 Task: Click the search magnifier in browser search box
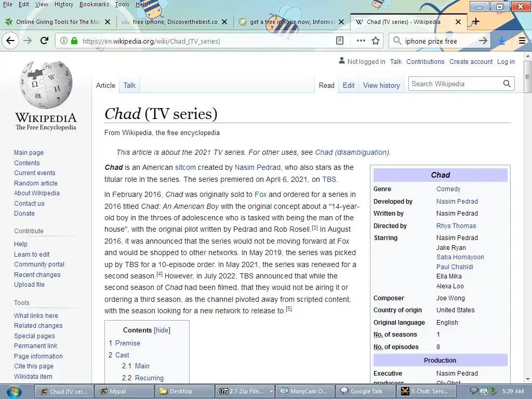point(397,41)
